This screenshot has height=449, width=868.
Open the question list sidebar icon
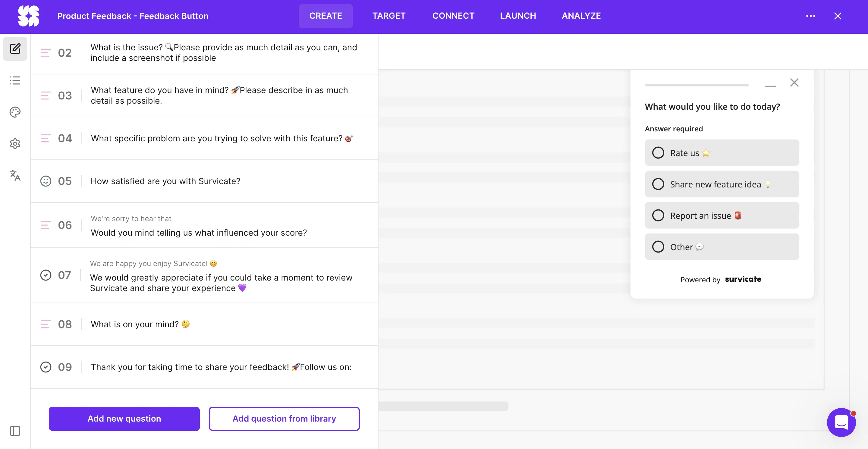tap(15, 80)
